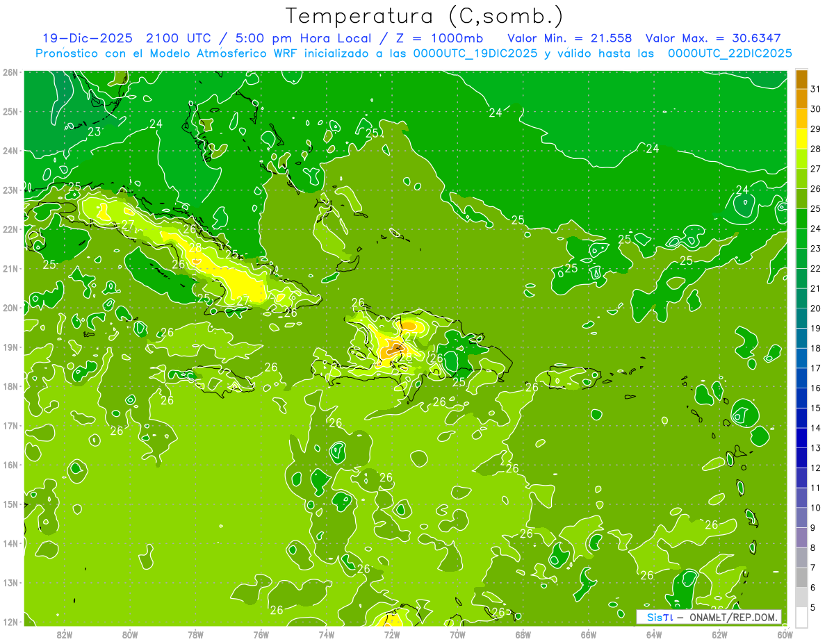This screenshot has width=834, height=644.
Task: Click the '29' label on the color scale
Action: point(816,129)
